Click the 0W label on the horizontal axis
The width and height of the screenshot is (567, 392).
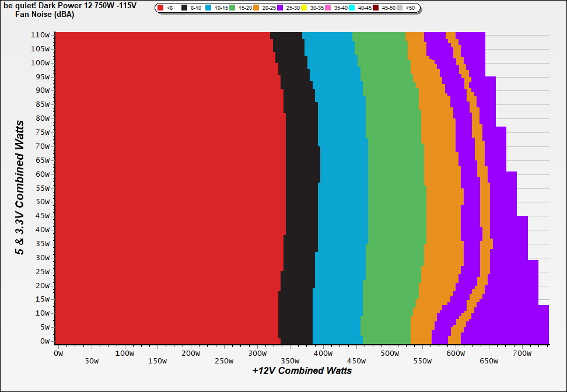click(58, 353)
